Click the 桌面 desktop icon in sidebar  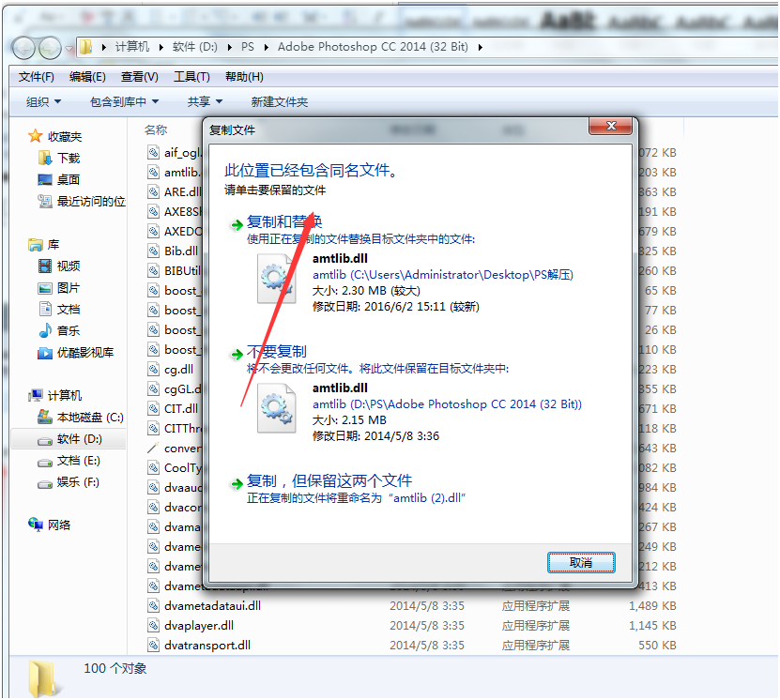[45, 179]
